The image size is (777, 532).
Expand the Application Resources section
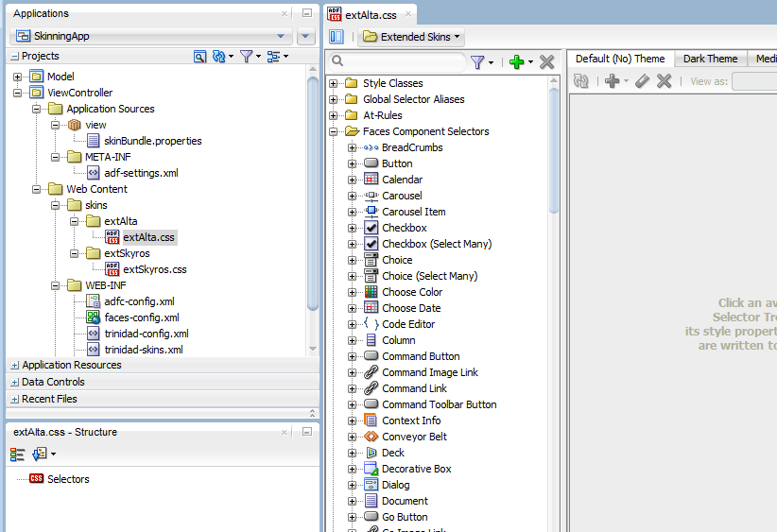(15, 366)
